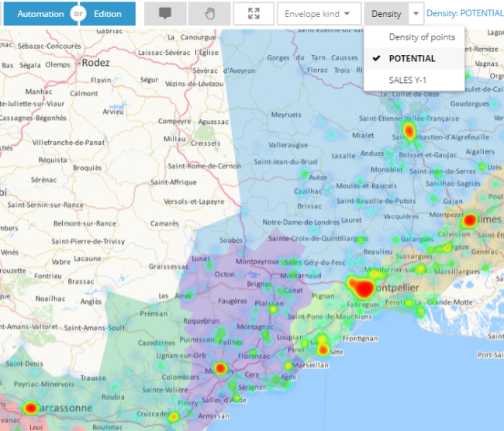Click the red heat spot near Nîmes
The width and height of the screenshot is (504, 431).
pos(468,221)
